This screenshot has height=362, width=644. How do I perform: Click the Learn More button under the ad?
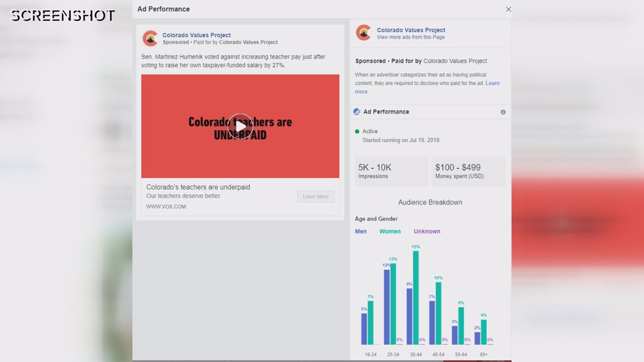315,197
